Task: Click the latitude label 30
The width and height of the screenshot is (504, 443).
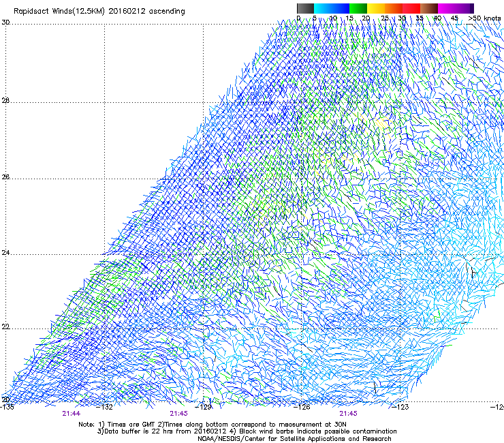Action: click(x=5, y=22)
